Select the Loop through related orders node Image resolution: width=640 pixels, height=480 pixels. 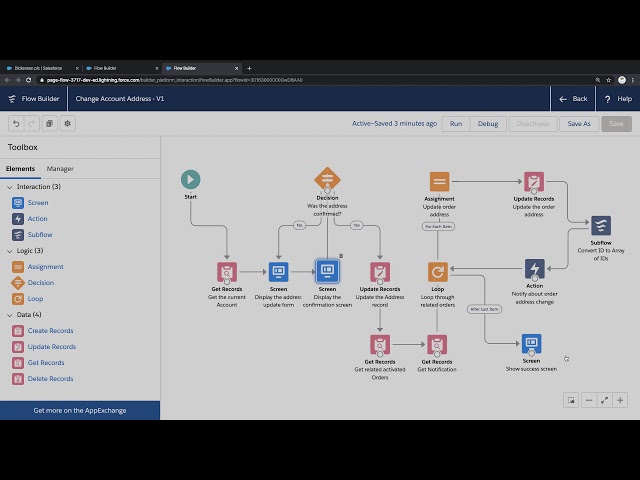coord(438,272)
